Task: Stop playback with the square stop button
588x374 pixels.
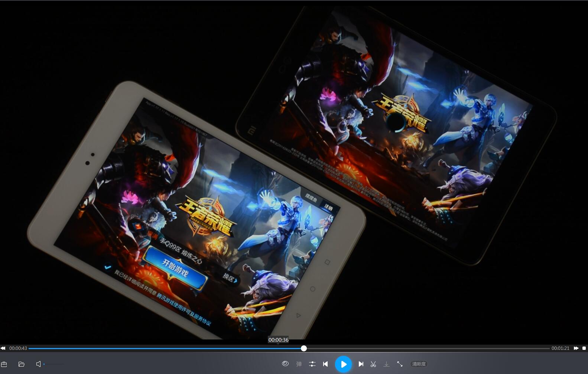Action: 584,348
